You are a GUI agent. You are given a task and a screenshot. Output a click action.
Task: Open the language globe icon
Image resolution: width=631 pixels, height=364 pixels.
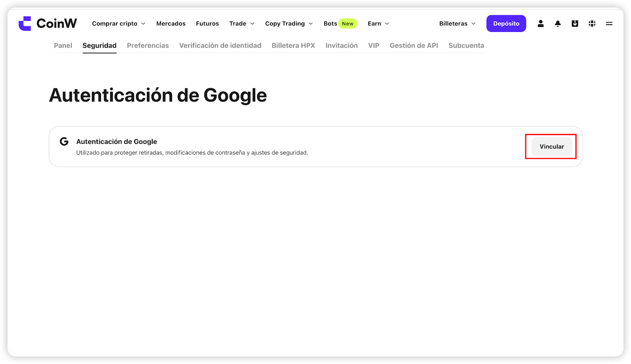pyautogui.click(x=592, y=24)
